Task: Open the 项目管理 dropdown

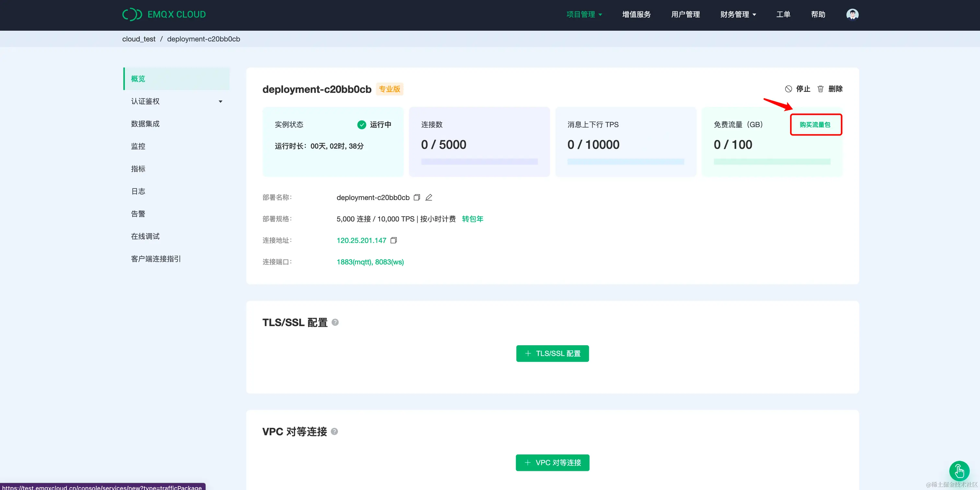Action: (584, 15)
